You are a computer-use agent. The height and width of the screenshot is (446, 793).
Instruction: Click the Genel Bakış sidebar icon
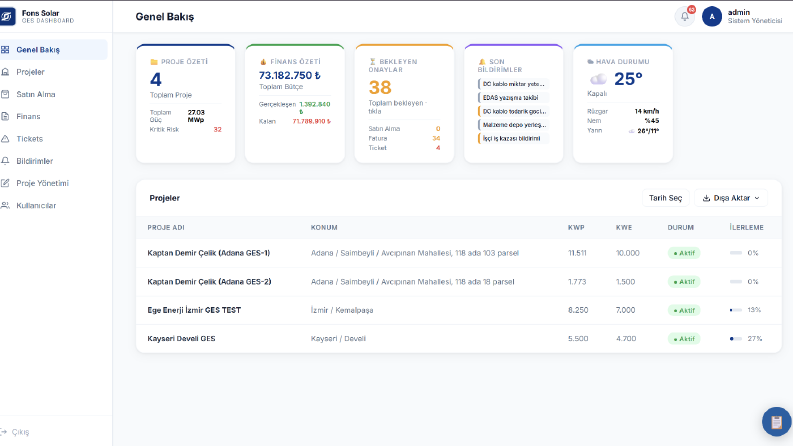click(5, 50)
